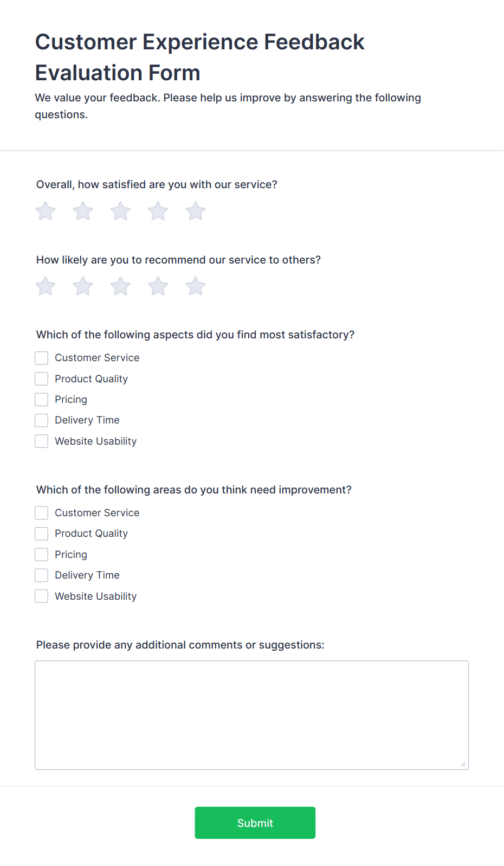Flag Customer Service as needing improvement
504x866 pixels.
point(42,513)
